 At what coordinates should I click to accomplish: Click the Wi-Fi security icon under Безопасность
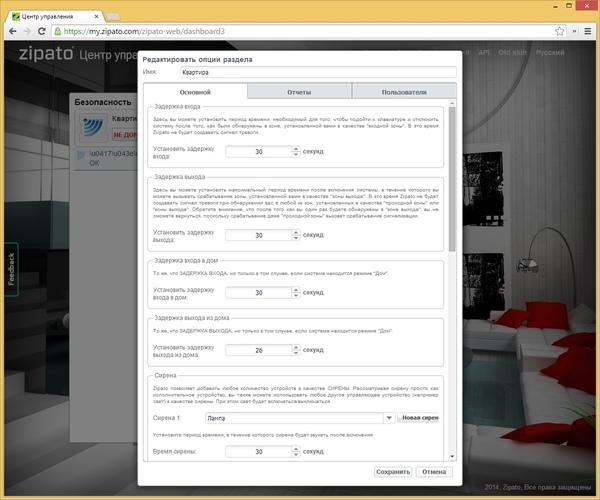(x=93, y=127)
